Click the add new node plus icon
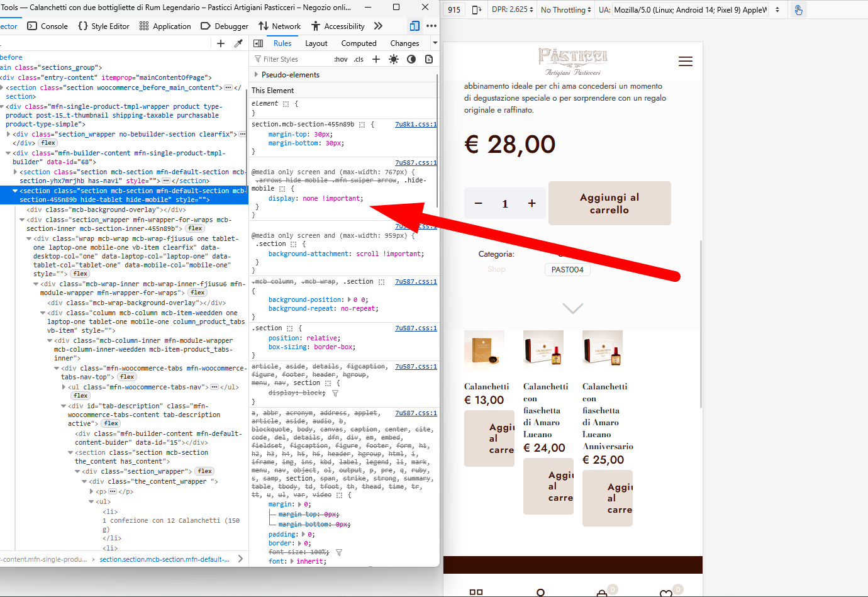868x597 pixels. click(x=221, y=43)
